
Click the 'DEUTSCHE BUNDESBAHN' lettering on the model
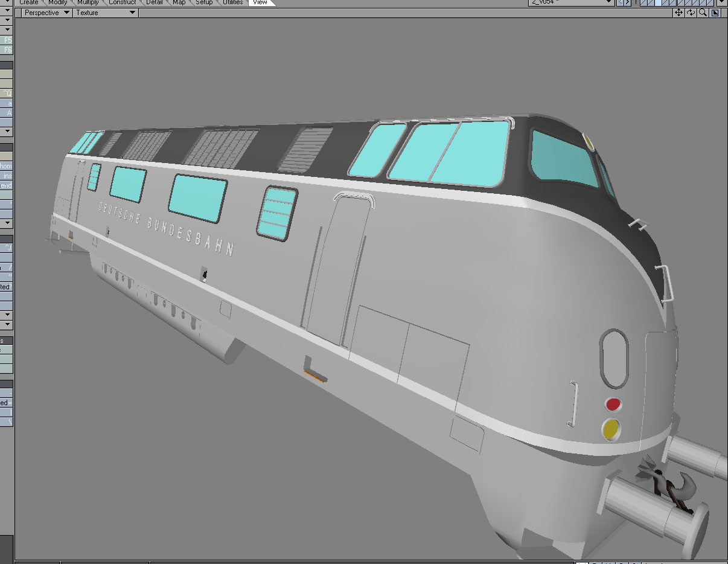click(167, 229)
